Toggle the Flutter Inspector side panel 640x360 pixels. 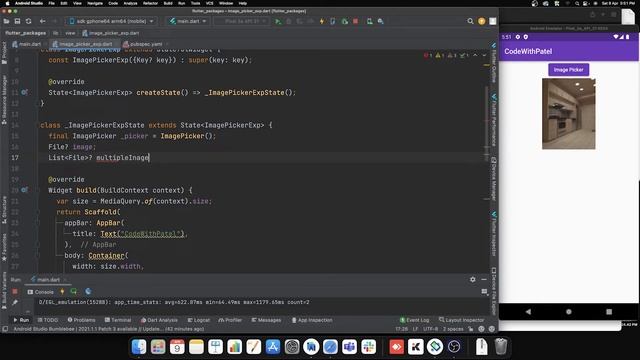[493, 234]
